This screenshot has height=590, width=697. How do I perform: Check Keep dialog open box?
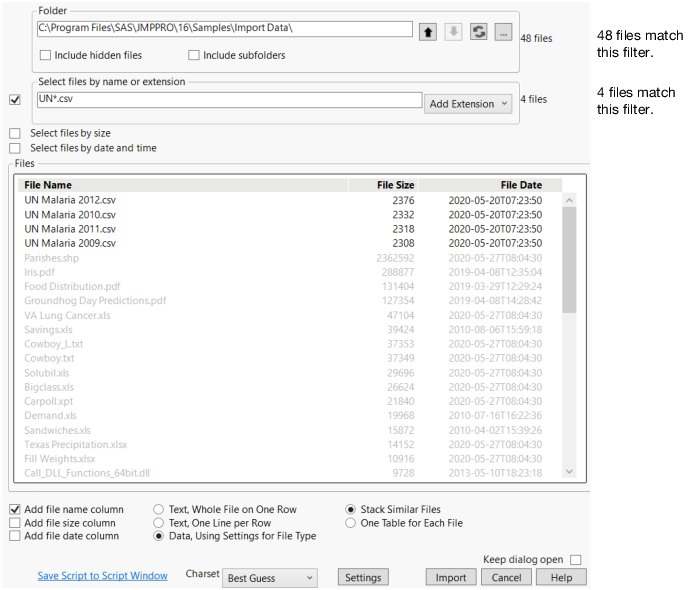(576, 560)
